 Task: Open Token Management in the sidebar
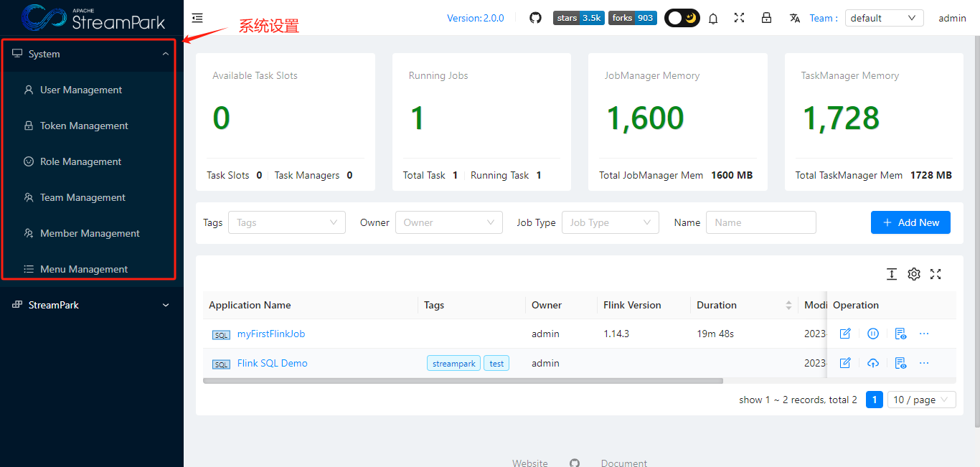(x=84, y=126)
